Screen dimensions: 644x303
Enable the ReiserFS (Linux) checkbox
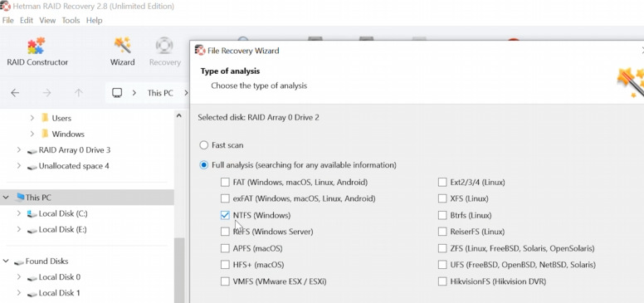(442, 232)
